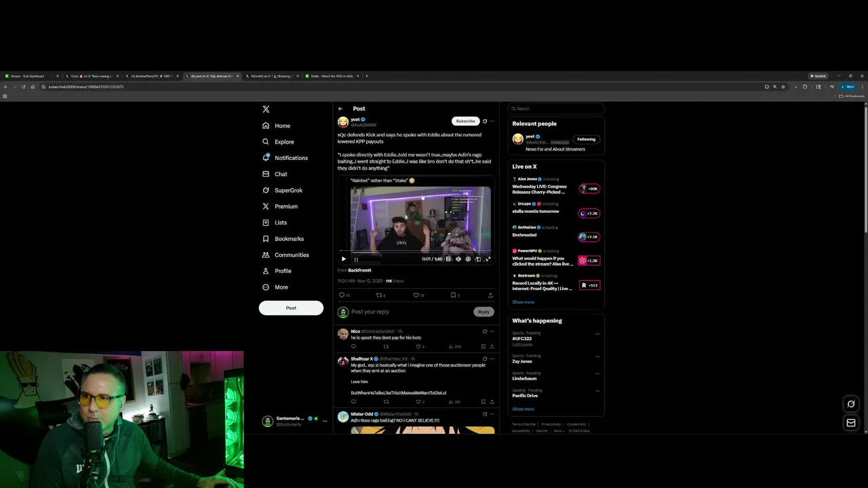Open Home from the sidebar
Image resolution: width=868 pixels, height=488 pixels.
pos(277,125)
